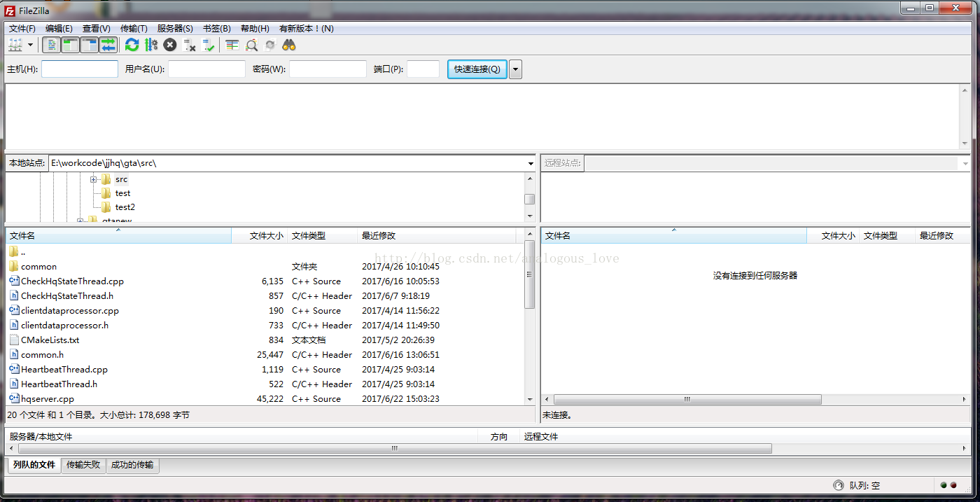
Task: Open the 文件(F) menu
Action: (x=22, y=29)
